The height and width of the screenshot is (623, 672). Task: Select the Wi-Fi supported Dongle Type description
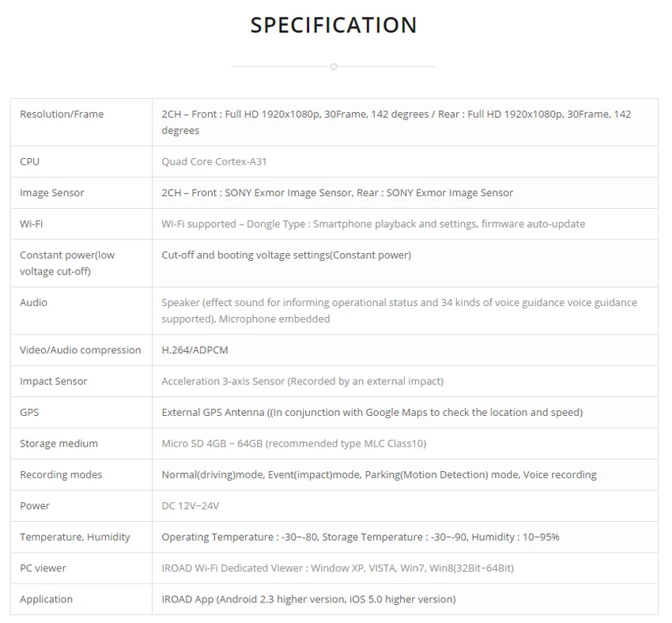[x=373, y=224]
